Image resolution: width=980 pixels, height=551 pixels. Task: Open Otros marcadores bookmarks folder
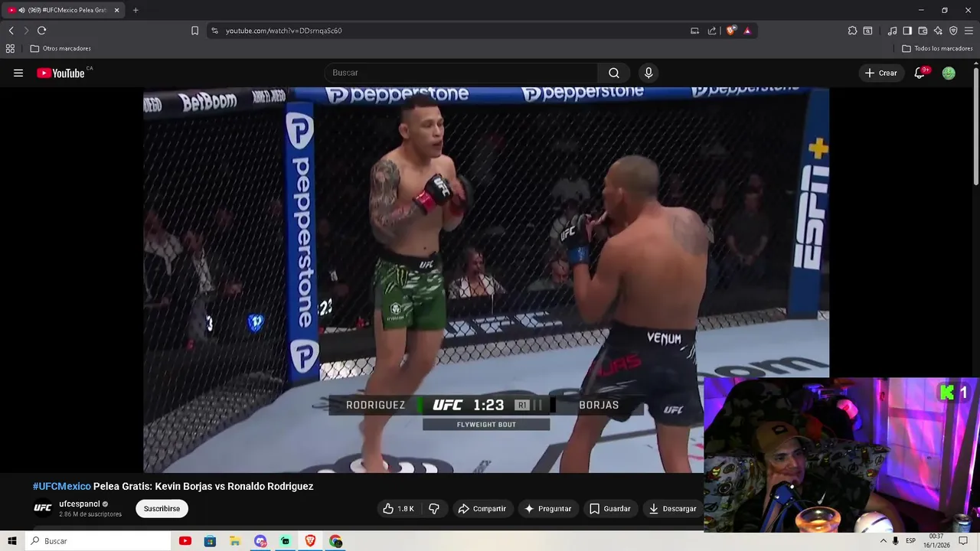coord(60,48)
